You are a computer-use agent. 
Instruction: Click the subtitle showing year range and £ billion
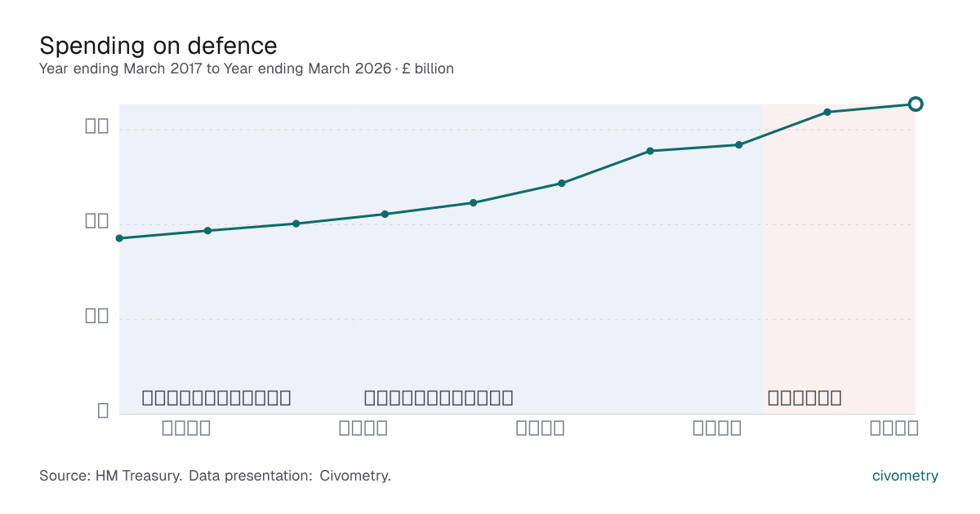(x=247, y=69)
